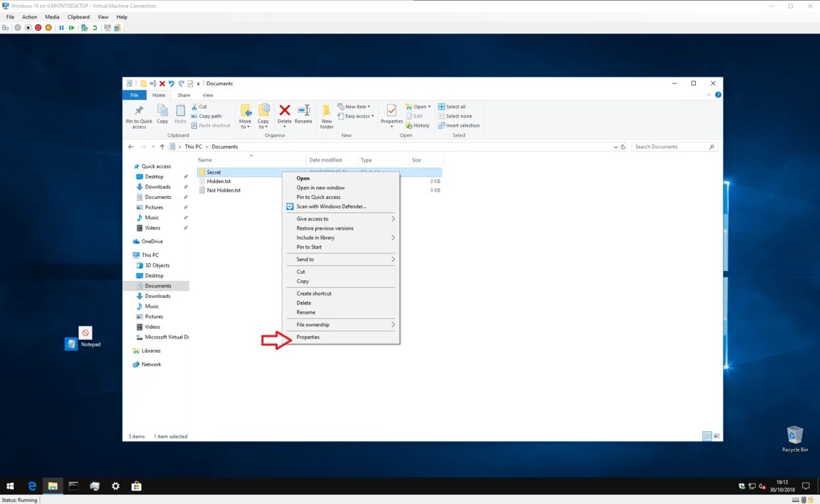Click the Rename icon in the Organise group

coord(303,112)
